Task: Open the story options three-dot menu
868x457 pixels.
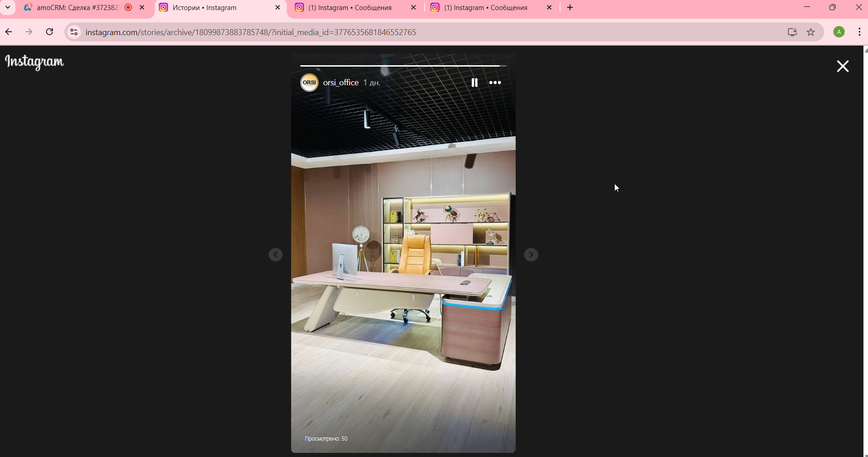Action: (x=495, y=83)
